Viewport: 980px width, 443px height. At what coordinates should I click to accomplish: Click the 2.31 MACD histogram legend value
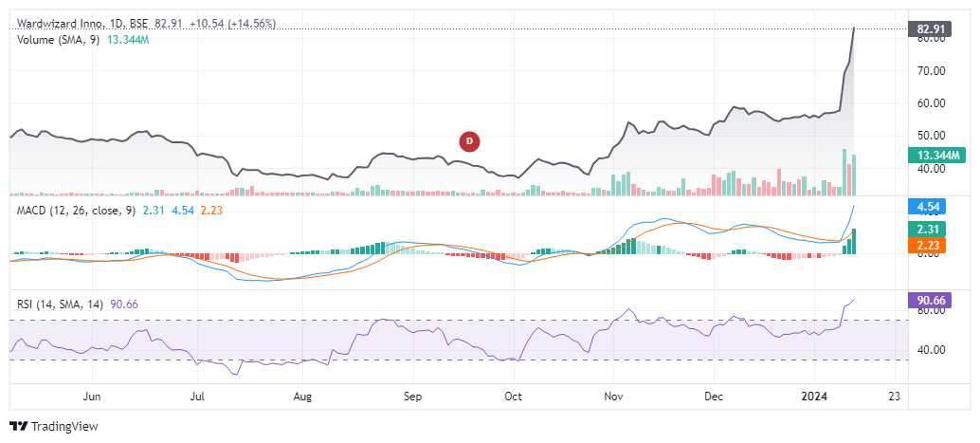coord(154,211)
